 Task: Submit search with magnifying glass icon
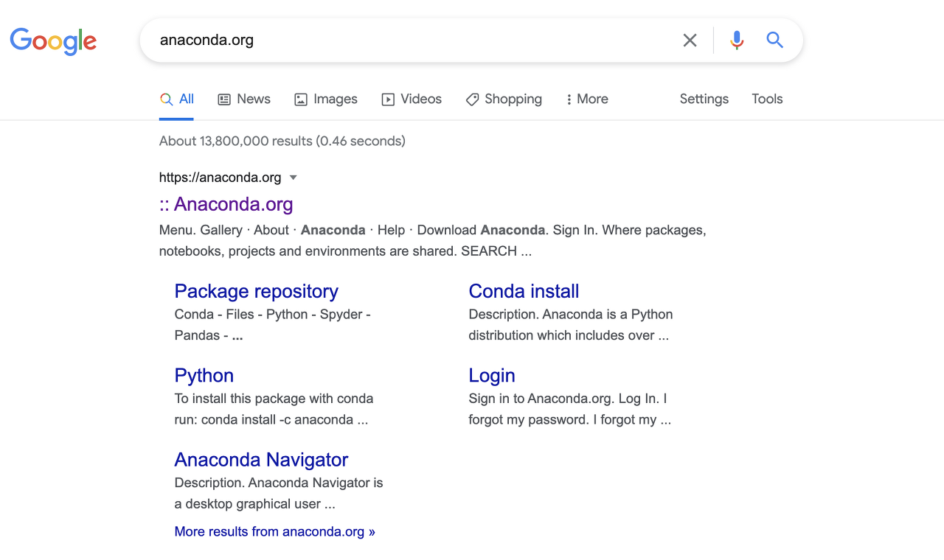pos(774,40)
